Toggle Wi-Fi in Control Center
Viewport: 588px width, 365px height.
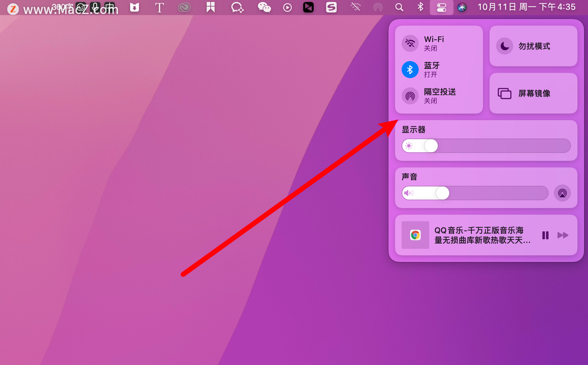tap(410, 43)
